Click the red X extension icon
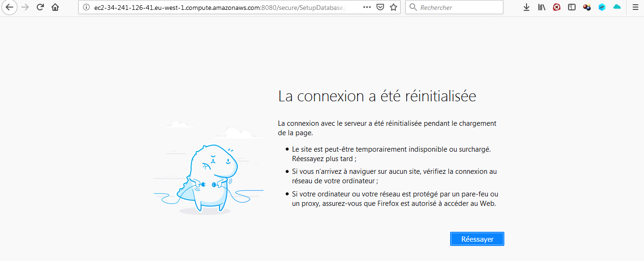This screenshot has height=261, width=644. coord(557,8)
